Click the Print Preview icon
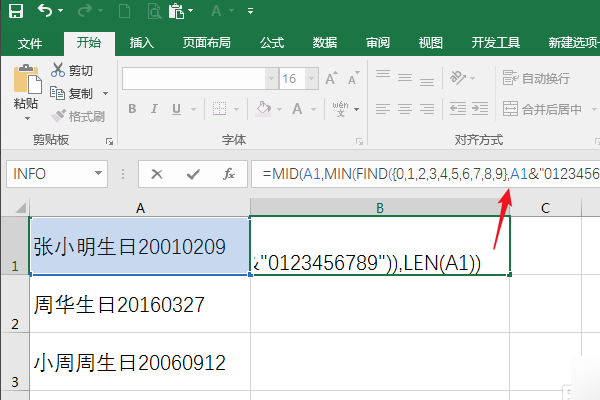 (154, 11)
